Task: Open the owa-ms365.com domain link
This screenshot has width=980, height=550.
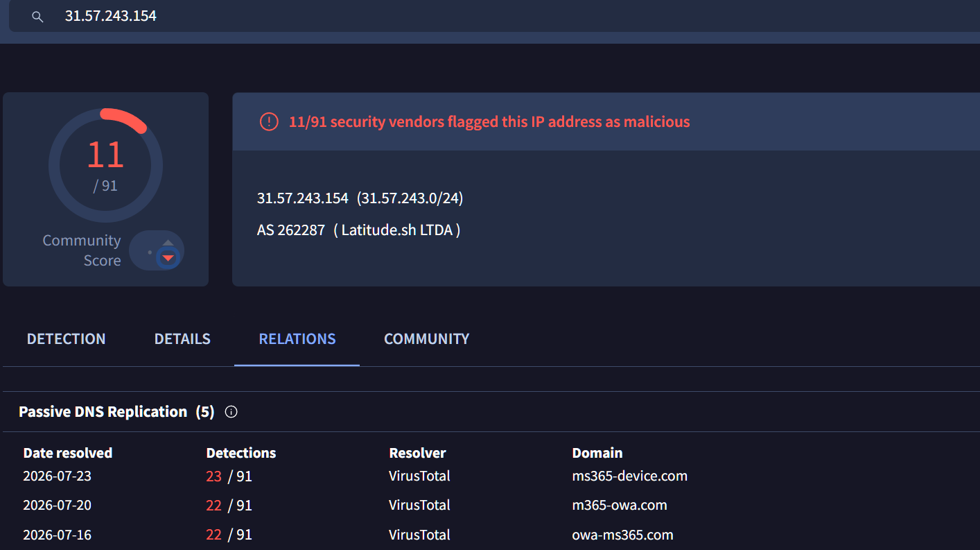Action: [622, 535]
